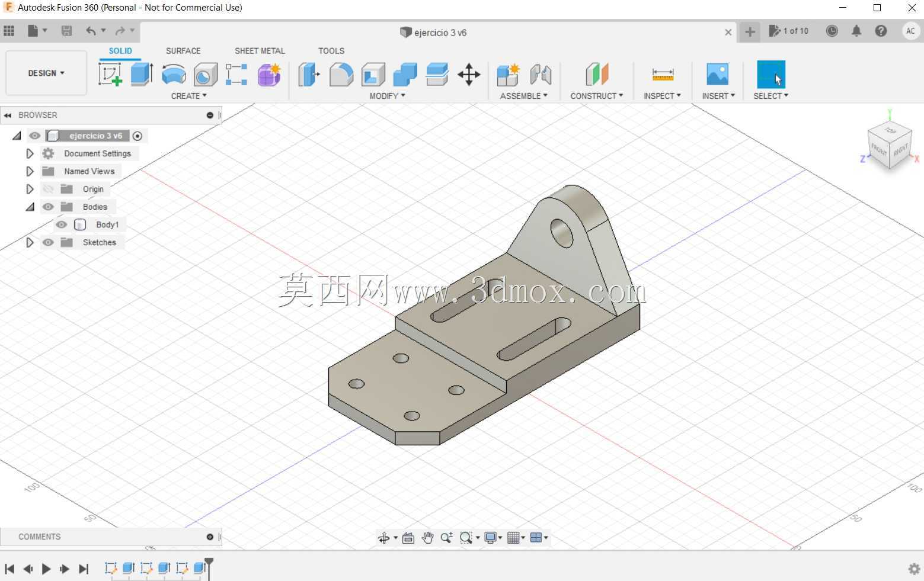Open the CONSTRUCT dropdown menu
The width and height of the screenshot is (924, 581).
point(597,96)
